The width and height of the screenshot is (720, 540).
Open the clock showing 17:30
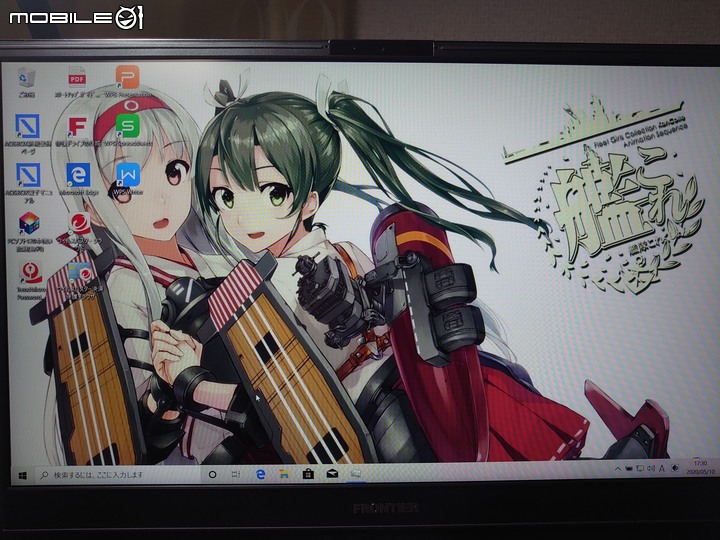click(701, 467)
